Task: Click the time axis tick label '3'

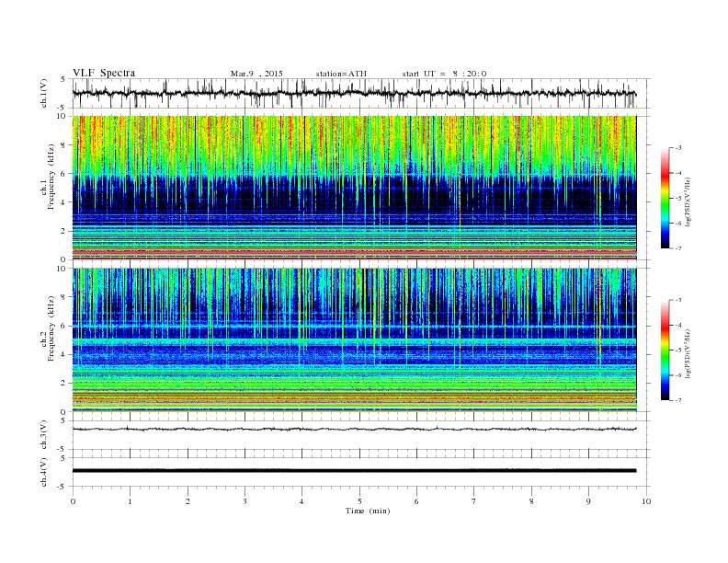Action: coord(245,501)
